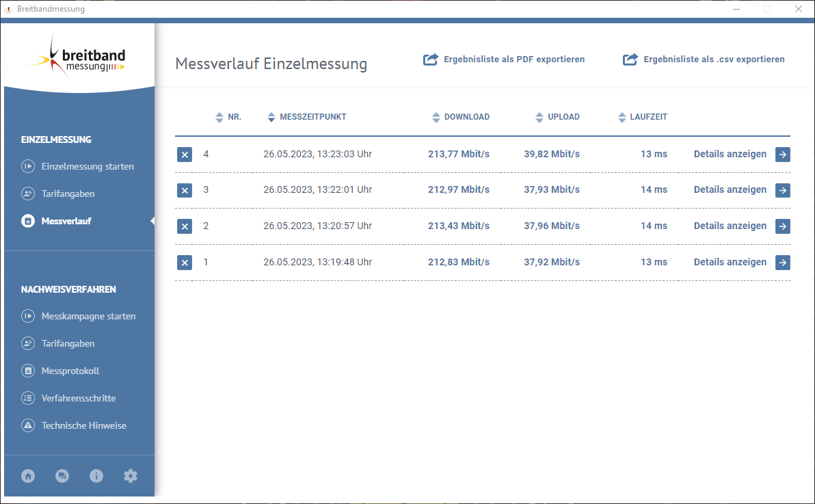Image resolution: width=815 pixels, height=504 pixels.
Task: Sort measurements by LAUFZEIT
Action: (621, 116)
